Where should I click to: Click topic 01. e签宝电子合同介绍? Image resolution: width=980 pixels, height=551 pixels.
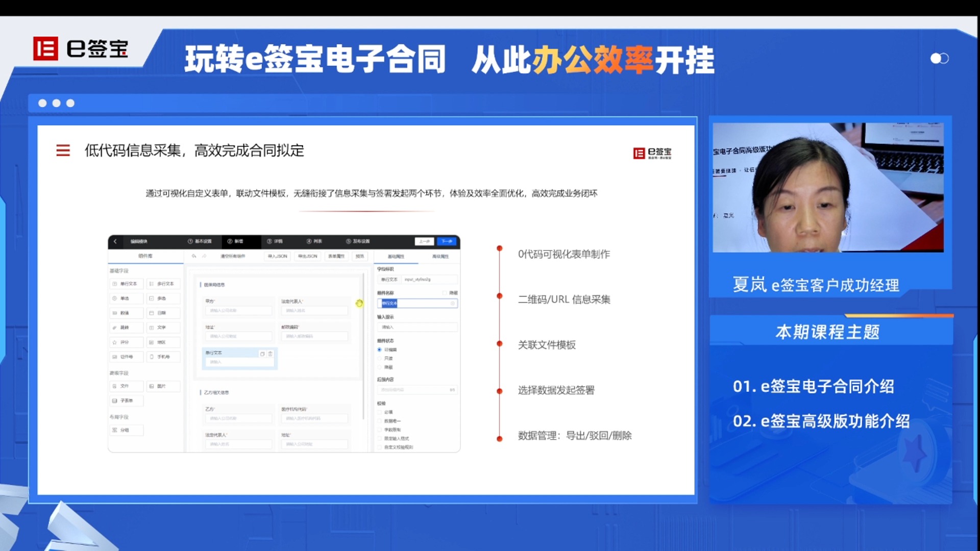point(814,386)
